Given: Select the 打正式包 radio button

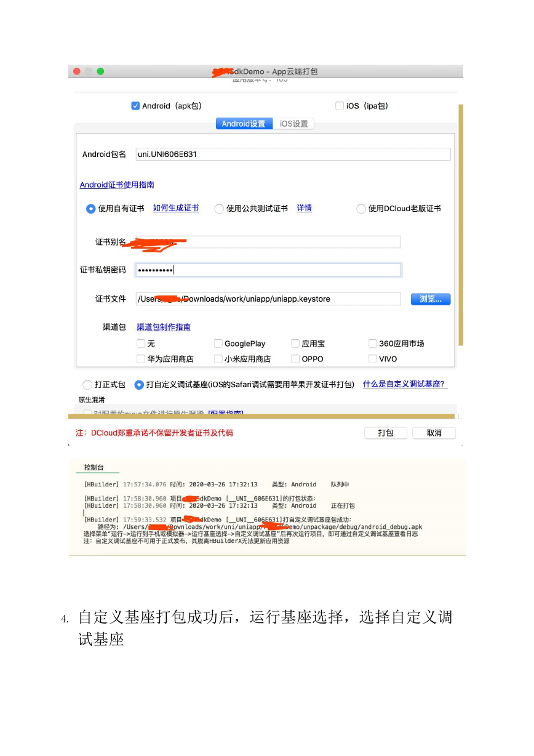Looking at the screenshot, I should (87, 385).
